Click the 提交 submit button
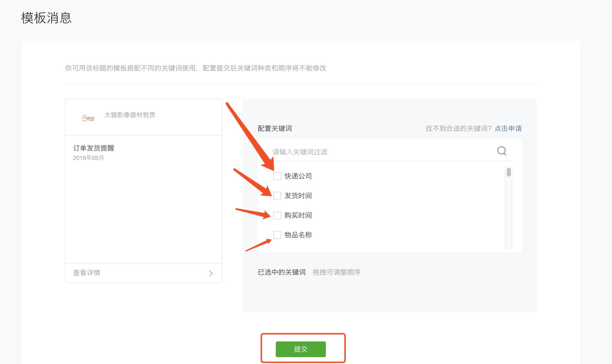This screenshot has width=612, height=364. 301,349
